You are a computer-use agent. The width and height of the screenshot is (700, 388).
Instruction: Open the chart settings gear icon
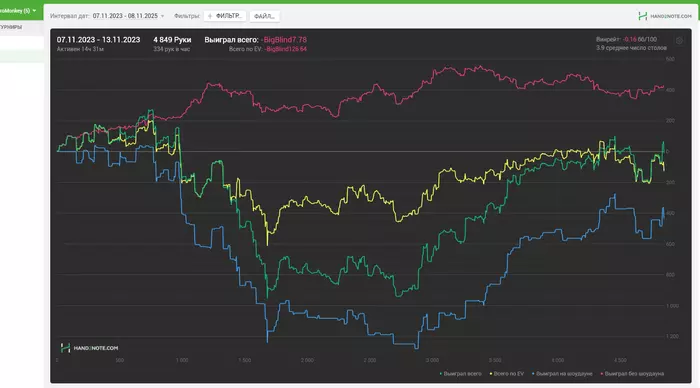coord(679,41)
